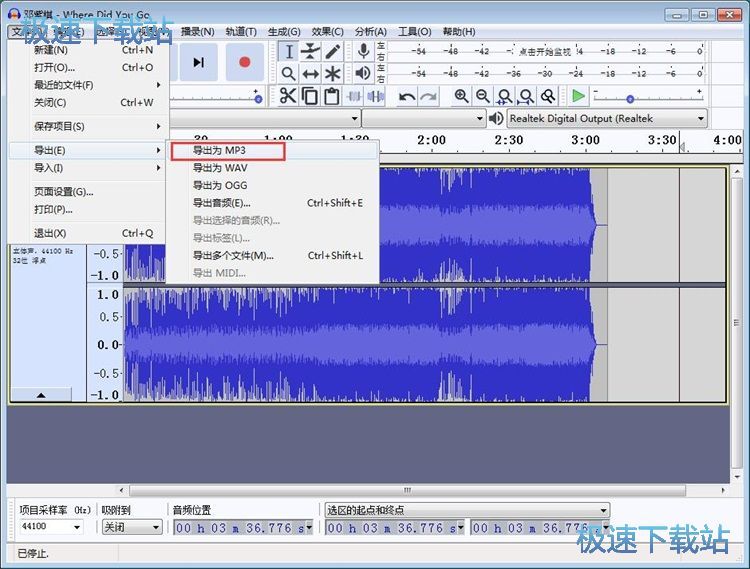Open the 轨道(T) menu

[241, 32]
